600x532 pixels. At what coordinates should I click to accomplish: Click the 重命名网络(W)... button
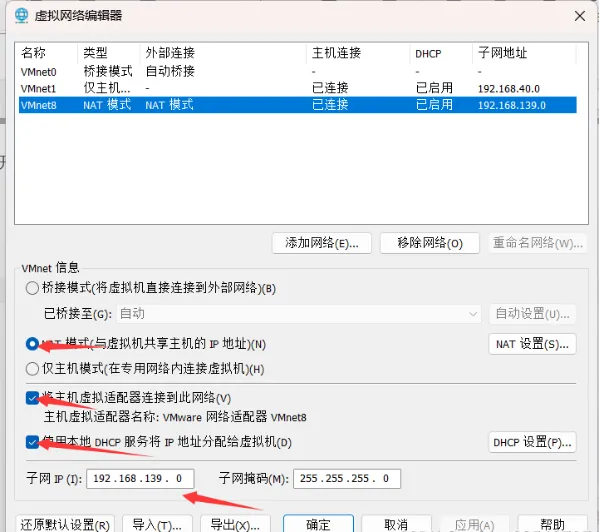click(538, 243)
